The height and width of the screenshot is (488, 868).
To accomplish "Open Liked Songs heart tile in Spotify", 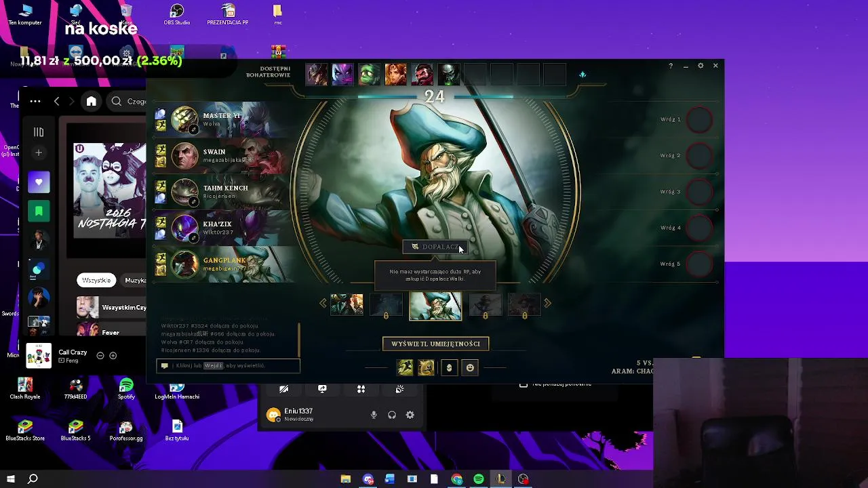I will coord(39,182).
